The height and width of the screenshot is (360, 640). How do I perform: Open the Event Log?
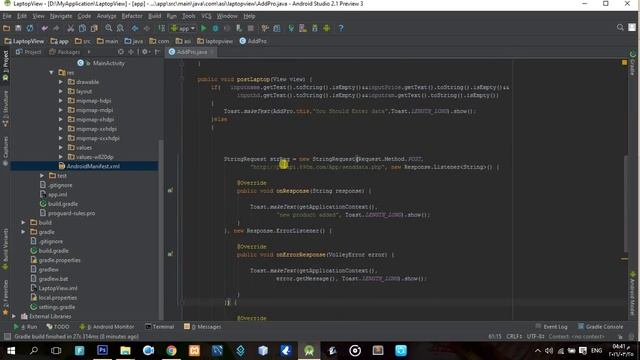[551, 327]
